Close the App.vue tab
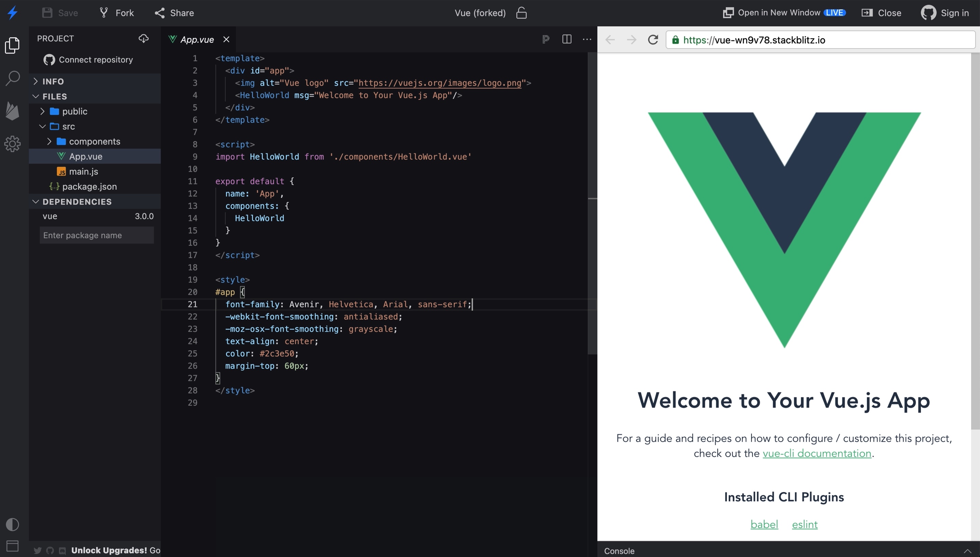 tap(227, 39)
